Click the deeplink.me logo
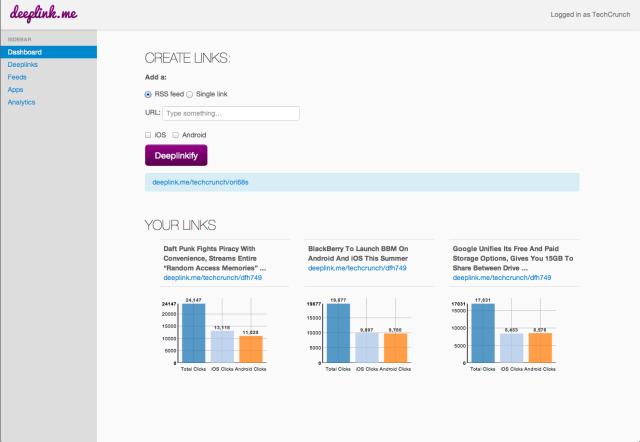 coord(44,14)
